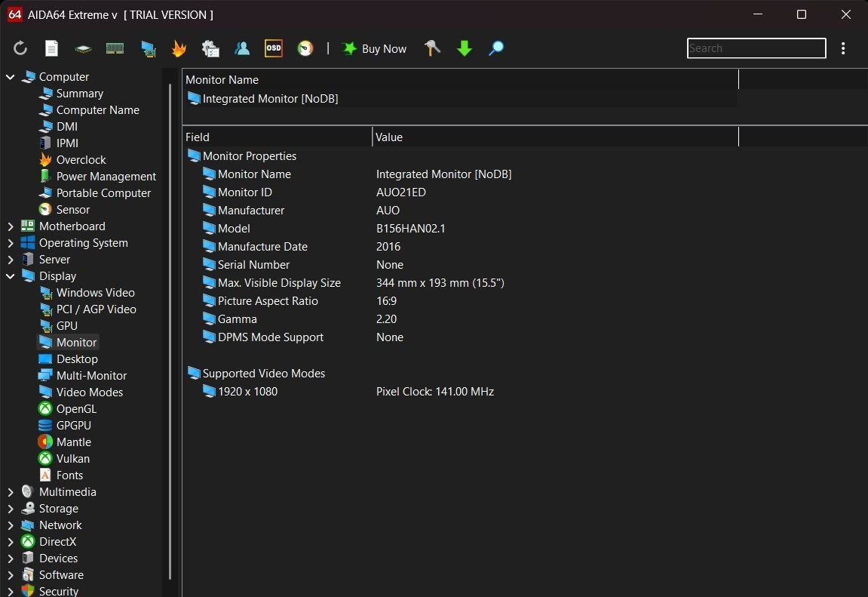Viewport: 868px width, 597px height.
Task: Open the SensorPanel gauge icon
Action: pos(305,48)
